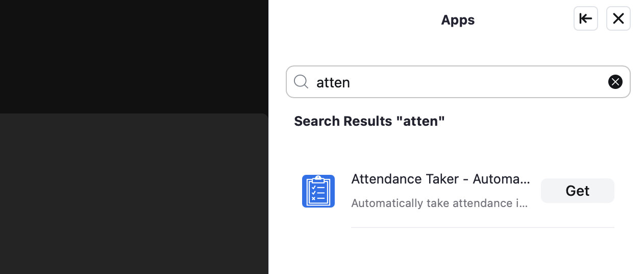644x274 pixels.
Task: Click empty space below the search result
Action: pos(458,252)
